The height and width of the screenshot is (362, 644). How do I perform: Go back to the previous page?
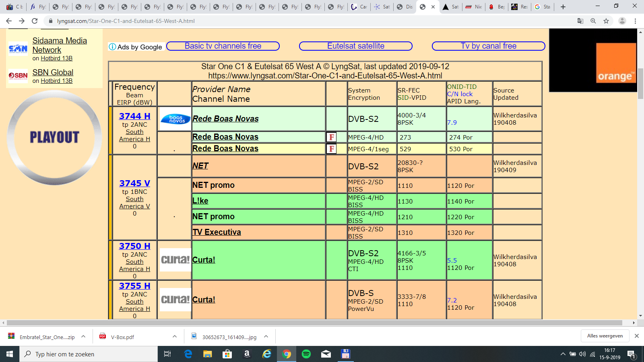point(9,21)
